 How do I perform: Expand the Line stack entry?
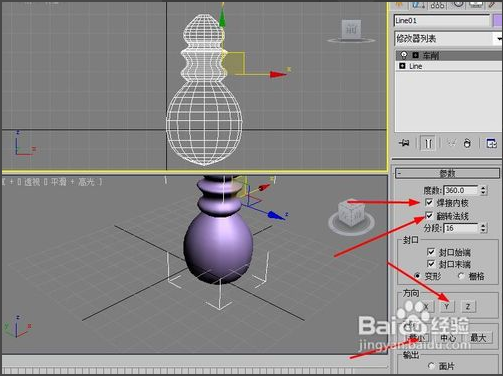[402, 66]
